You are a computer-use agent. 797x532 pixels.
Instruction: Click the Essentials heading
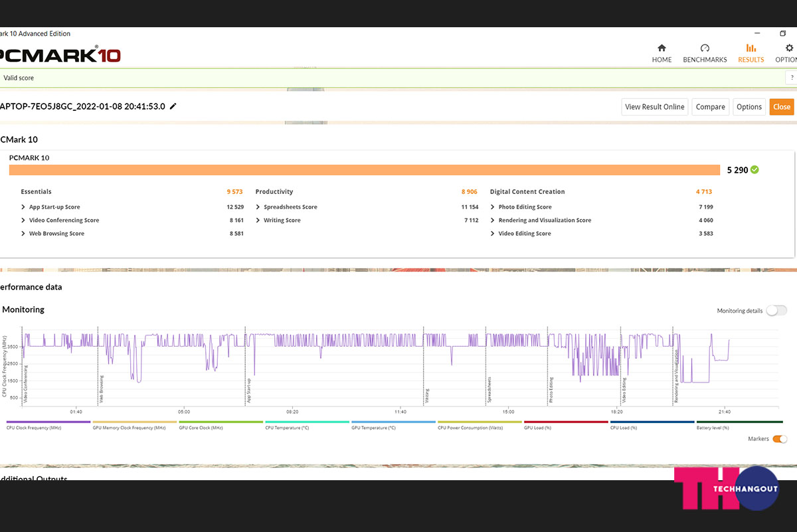[36, 192]
